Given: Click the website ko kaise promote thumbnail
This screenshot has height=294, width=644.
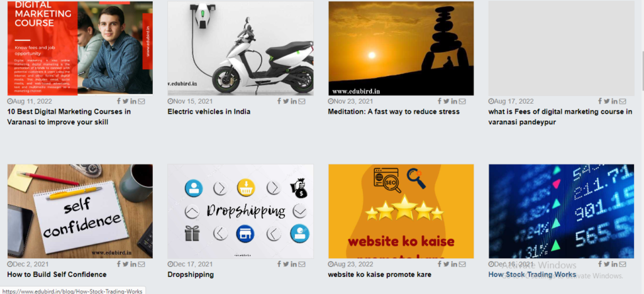Looking at the screenshot, I should pyautogui.click(x=401, y=211).
